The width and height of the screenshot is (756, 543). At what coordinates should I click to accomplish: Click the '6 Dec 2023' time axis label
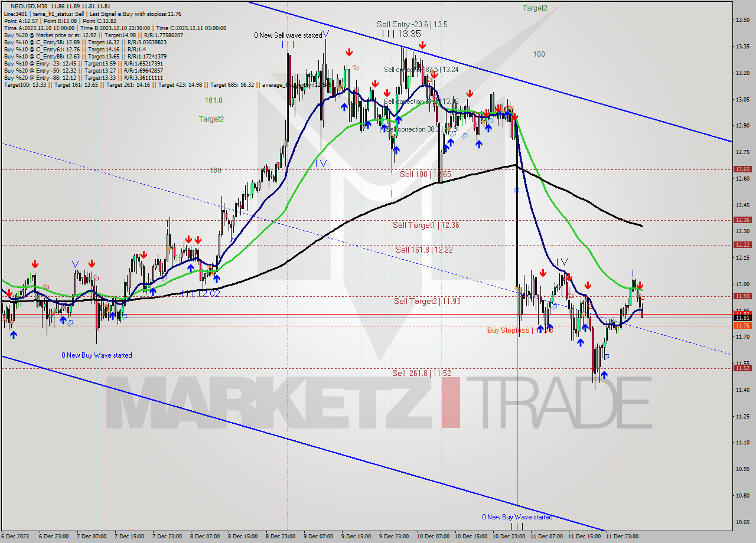point(16,537)
